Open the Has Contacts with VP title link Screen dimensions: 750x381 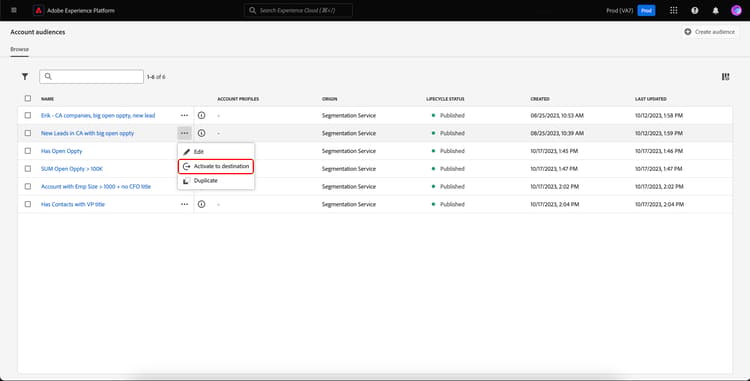(x=73, y=204)
